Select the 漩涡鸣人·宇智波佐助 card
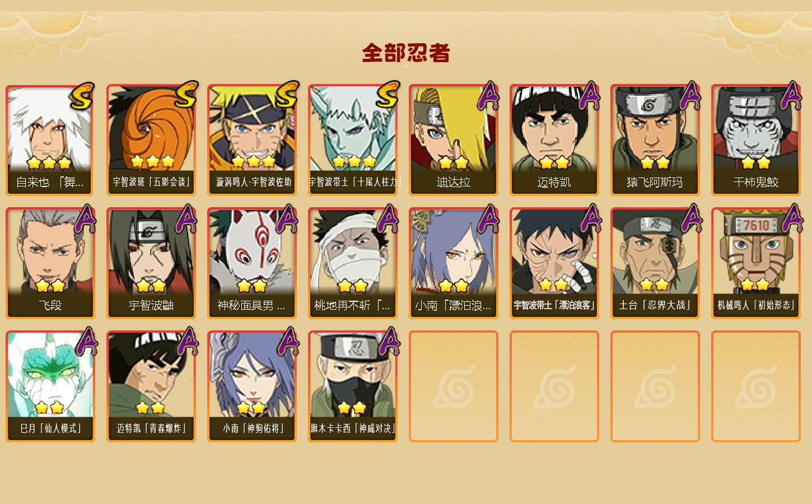 251,140
